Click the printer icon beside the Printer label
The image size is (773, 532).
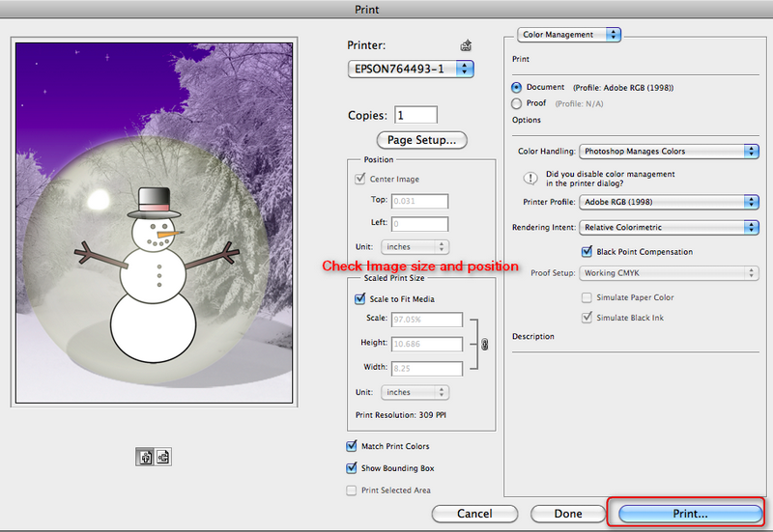[466, 45]
